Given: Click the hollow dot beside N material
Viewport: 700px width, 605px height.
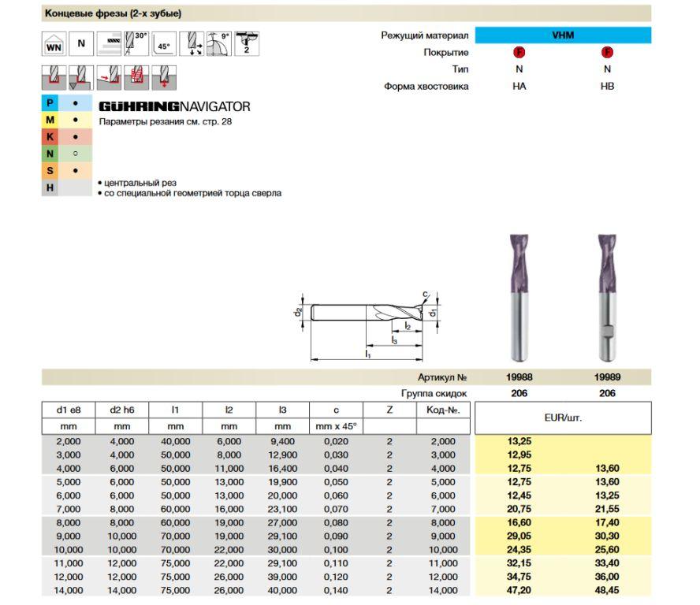Looking at the screenshot, I should tap(75, 154).
